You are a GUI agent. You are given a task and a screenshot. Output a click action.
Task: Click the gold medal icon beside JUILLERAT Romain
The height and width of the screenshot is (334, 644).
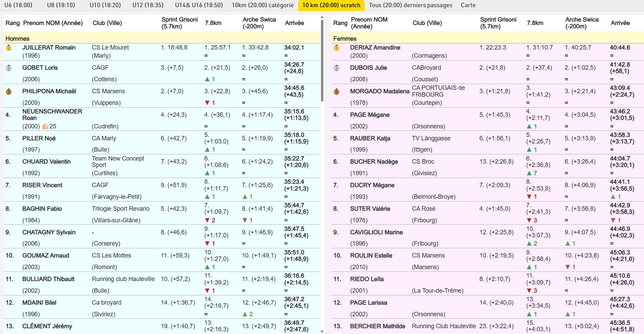(x=9, y=48)
